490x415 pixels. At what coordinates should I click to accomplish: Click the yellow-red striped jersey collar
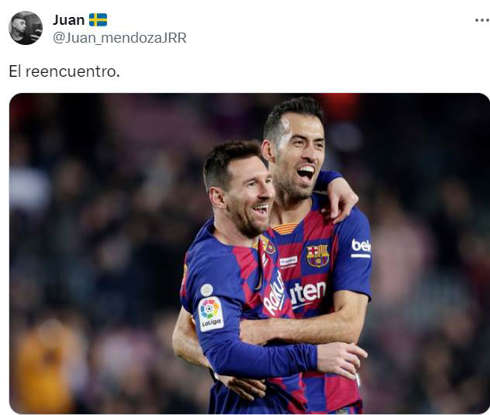click(285, 228)
